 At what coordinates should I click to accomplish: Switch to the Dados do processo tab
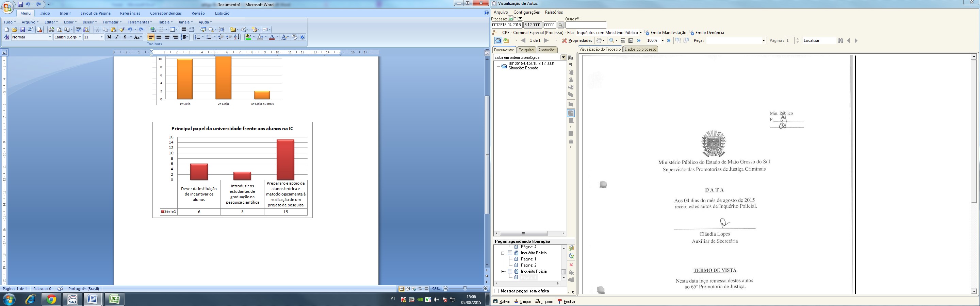coord(640,49)
